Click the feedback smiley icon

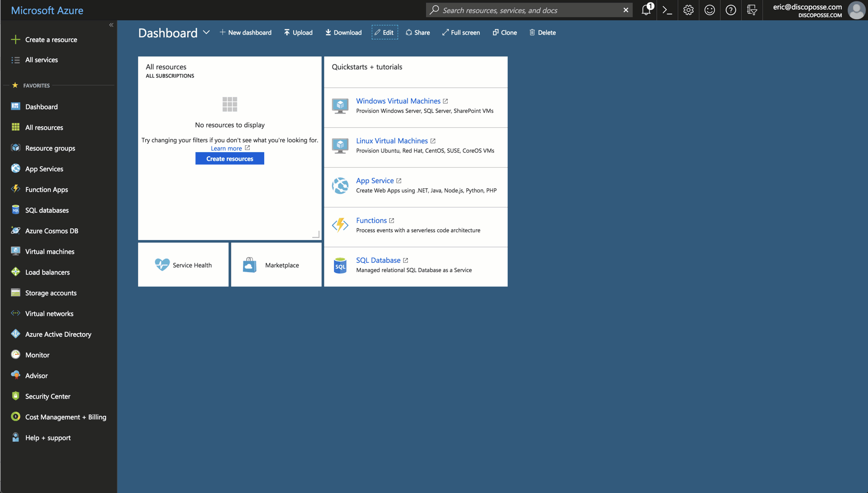point(709,10)
